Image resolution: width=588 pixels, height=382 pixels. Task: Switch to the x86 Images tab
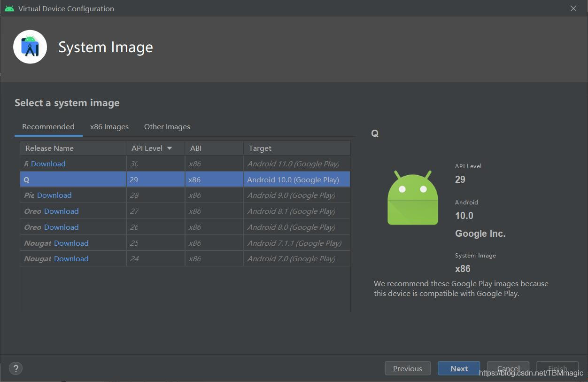tap(109, 126)
